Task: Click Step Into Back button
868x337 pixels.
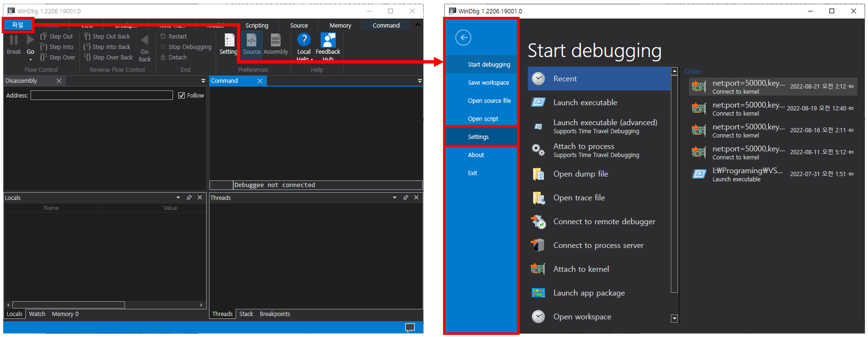Action: pos(107,47)
